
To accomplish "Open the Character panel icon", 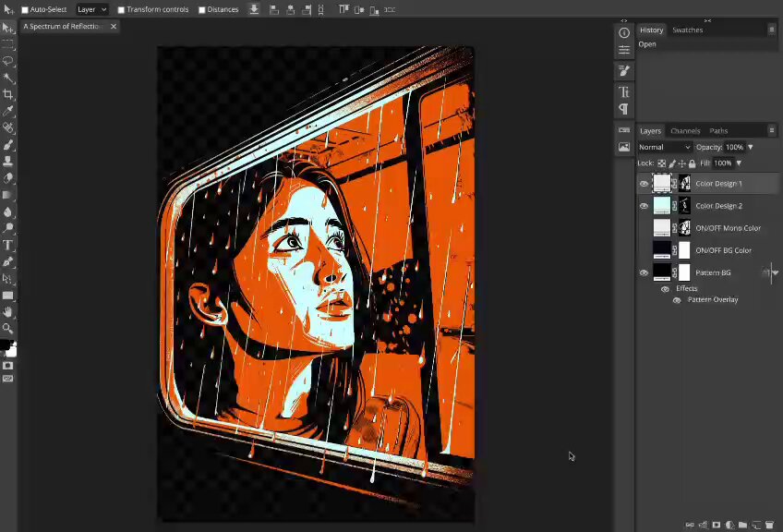I will (623, 92).
